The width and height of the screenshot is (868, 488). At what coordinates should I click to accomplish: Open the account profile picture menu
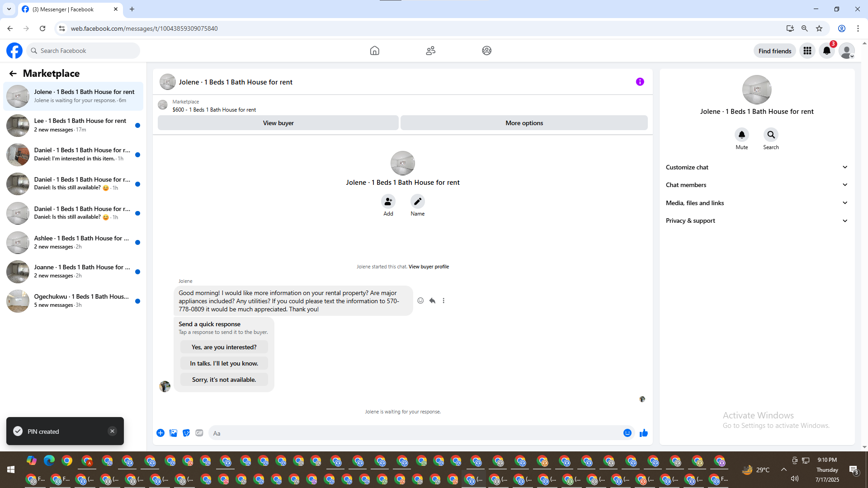[846, 51]
